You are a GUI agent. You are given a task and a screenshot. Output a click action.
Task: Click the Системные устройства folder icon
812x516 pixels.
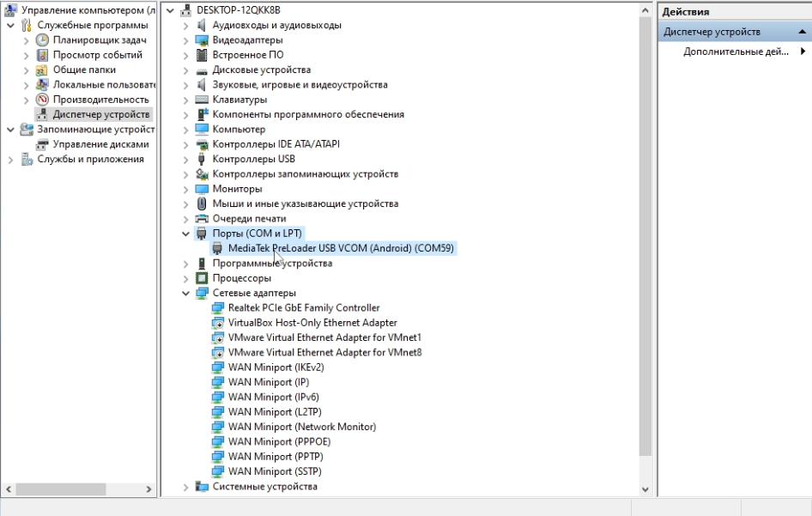(202, 487)
